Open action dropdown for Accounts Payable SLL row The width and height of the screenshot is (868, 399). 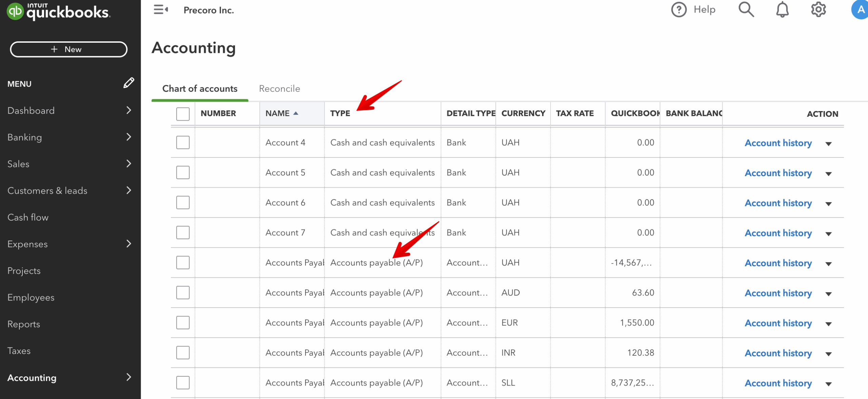[828, 384]
